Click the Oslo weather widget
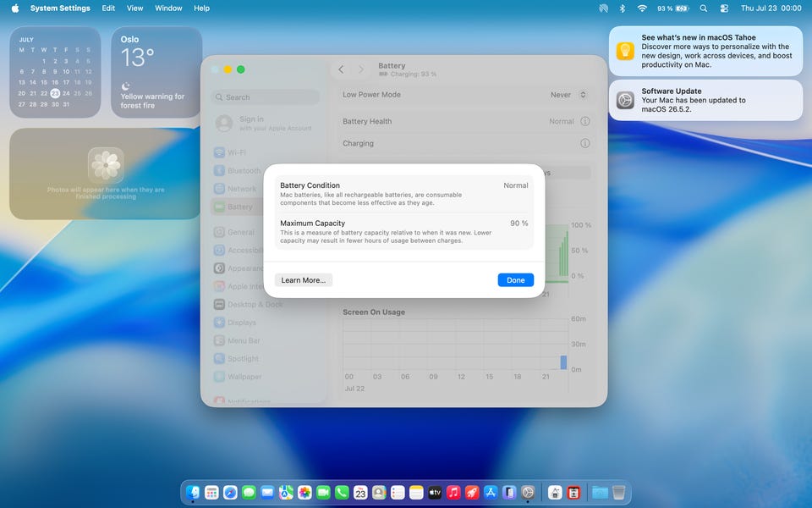The width and height of the screenshot is (812, 508). [x=156, y=72]
